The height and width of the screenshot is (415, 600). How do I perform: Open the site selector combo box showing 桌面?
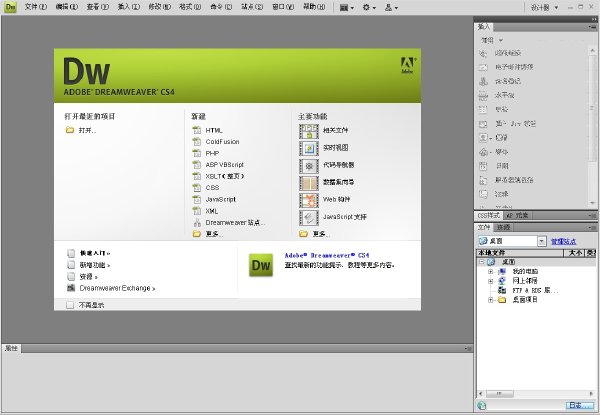tap(512, 241)
